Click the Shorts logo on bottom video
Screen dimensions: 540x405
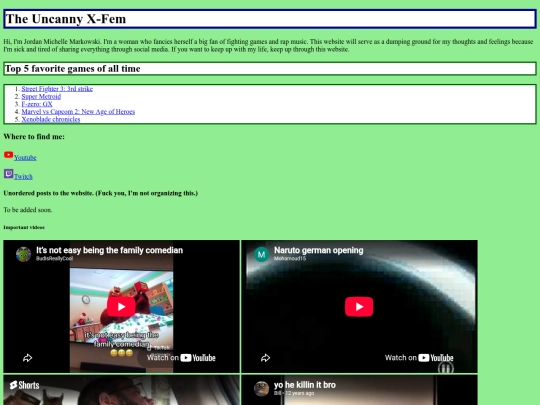24,385
